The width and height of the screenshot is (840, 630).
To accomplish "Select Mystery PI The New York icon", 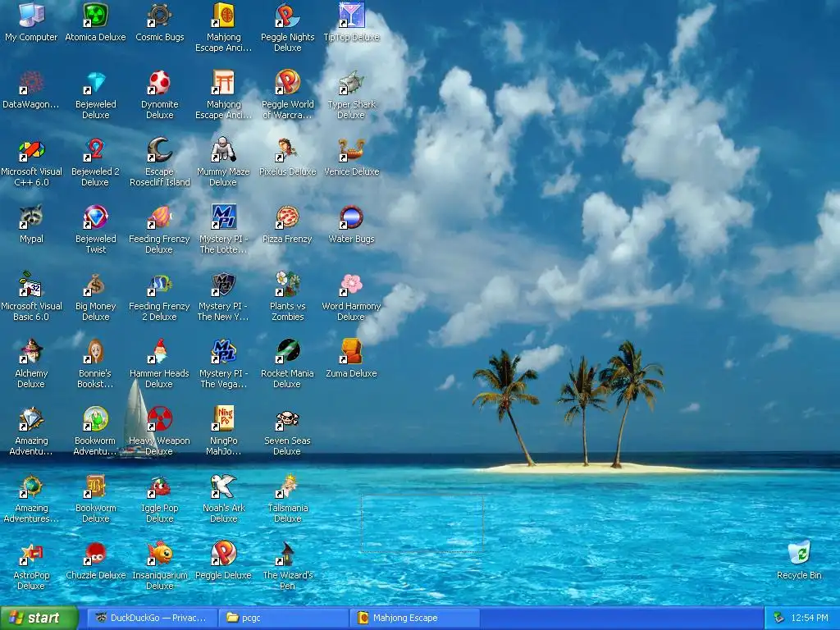I will (223, 285).
